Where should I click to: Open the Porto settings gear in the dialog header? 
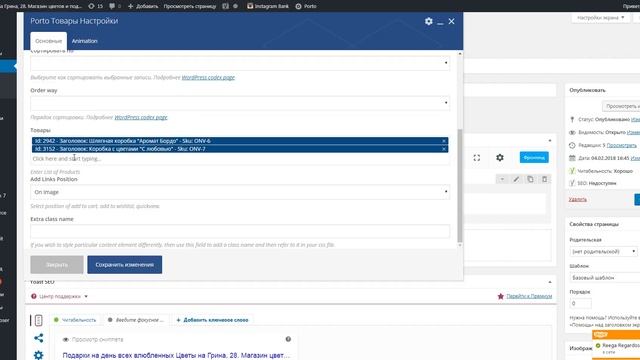click(x=429, y=21)
